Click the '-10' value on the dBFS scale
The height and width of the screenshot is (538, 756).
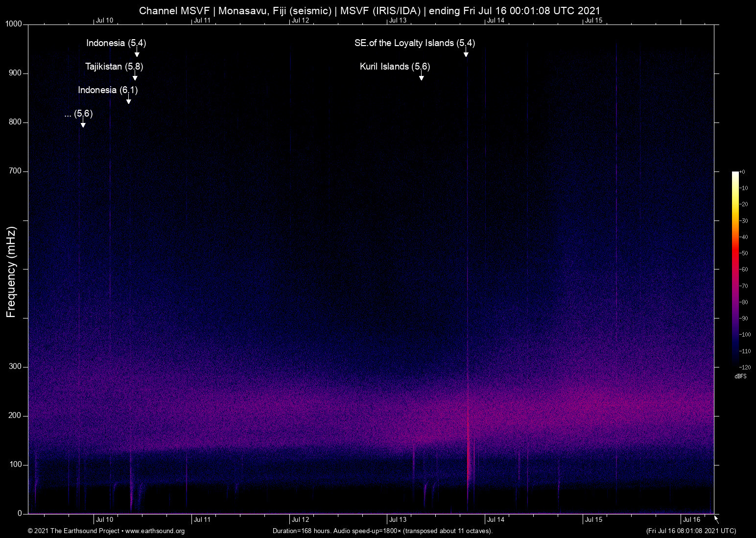click(x=743, y=188)
